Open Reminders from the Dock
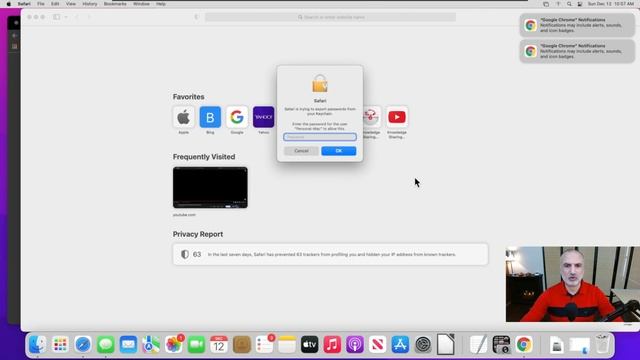This screenshot has height=360, width=640. [x=264, y=344]
